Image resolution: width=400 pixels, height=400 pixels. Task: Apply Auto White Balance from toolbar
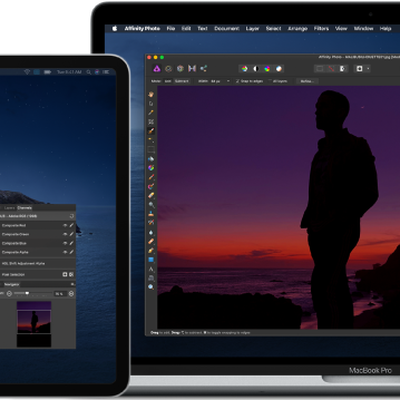[x=279, y=69]
